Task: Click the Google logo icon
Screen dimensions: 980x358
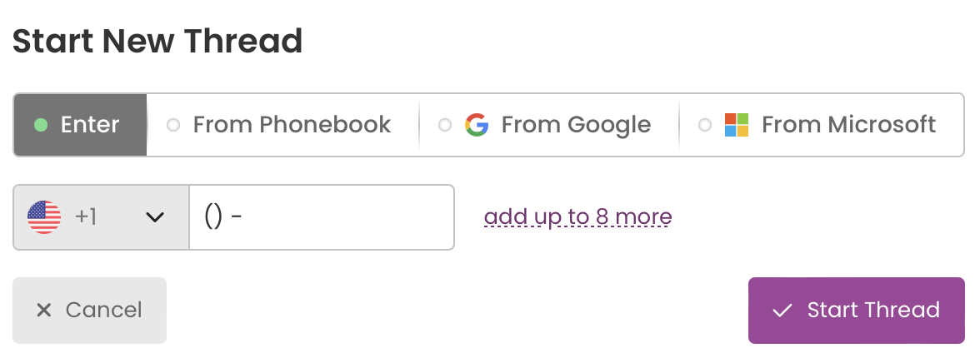Action: click(477, 125)
